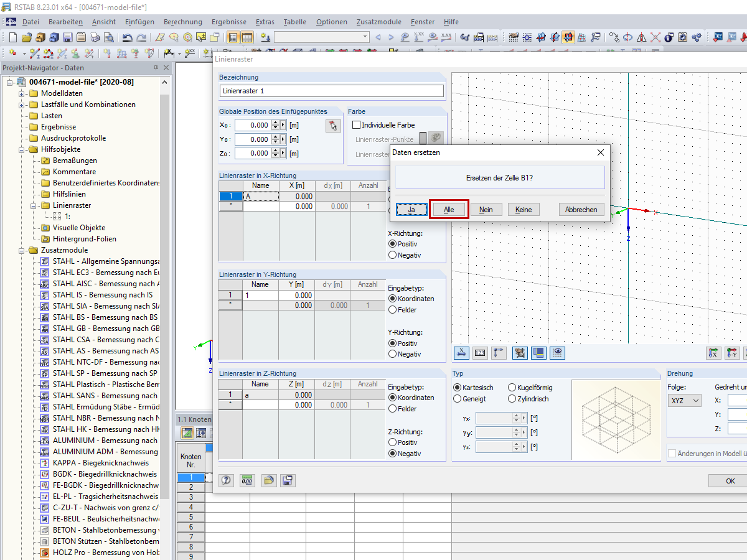747x560 pixels.
Task: Click the mirror tool icon in toolbar
Action: pyautogui.click(x=641, y=37)
